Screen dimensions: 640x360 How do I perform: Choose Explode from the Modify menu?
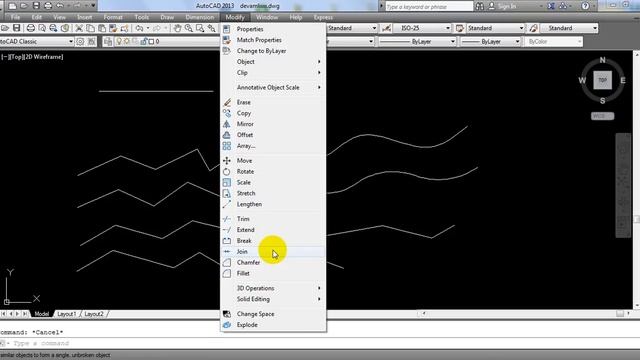(x=273, y=325)
